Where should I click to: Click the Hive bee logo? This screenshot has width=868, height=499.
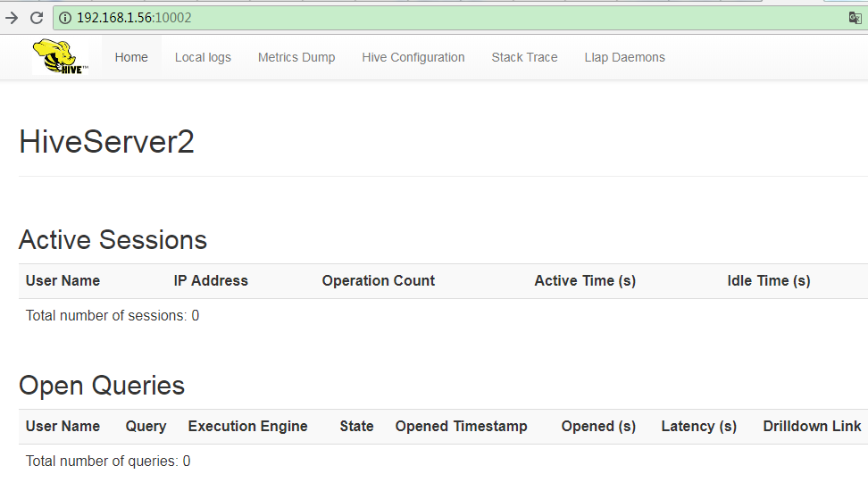tap(60, 57)
